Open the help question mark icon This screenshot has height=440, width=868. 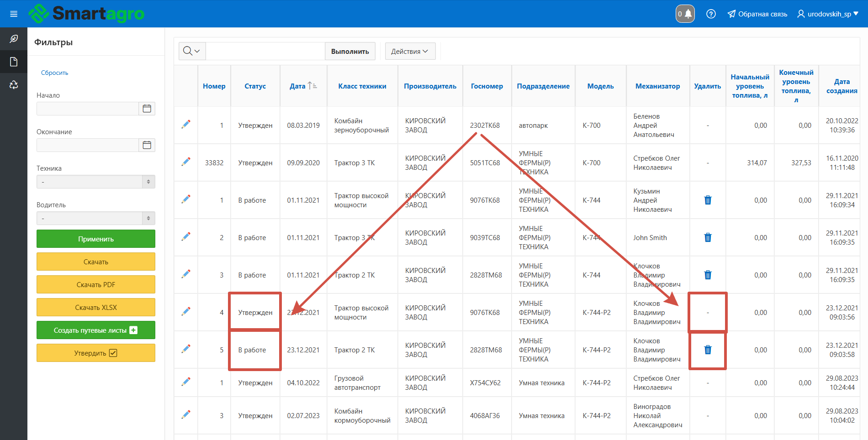[x=711, y=14]
